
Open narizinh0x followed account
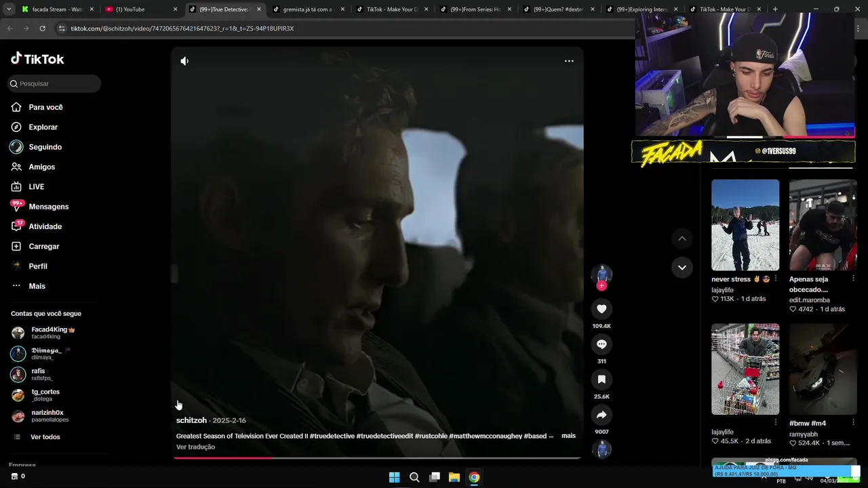click(40, 415)
